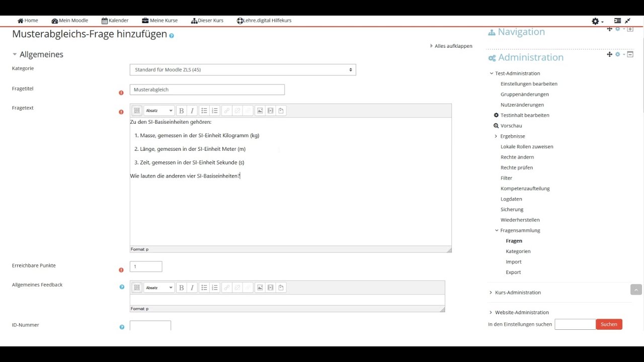The image size is (644, 362).
Task: Insert a numbered list in the Fragetext editor
Action: [215, 111]
